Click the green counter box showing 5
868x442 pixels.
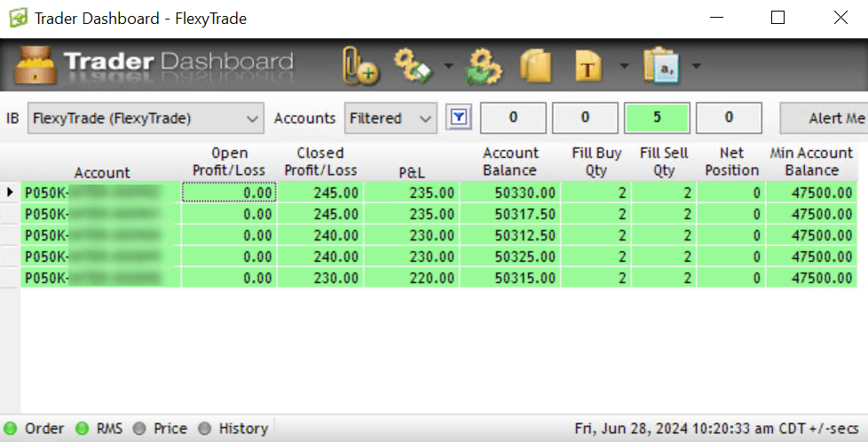click(x=657, y=117)
